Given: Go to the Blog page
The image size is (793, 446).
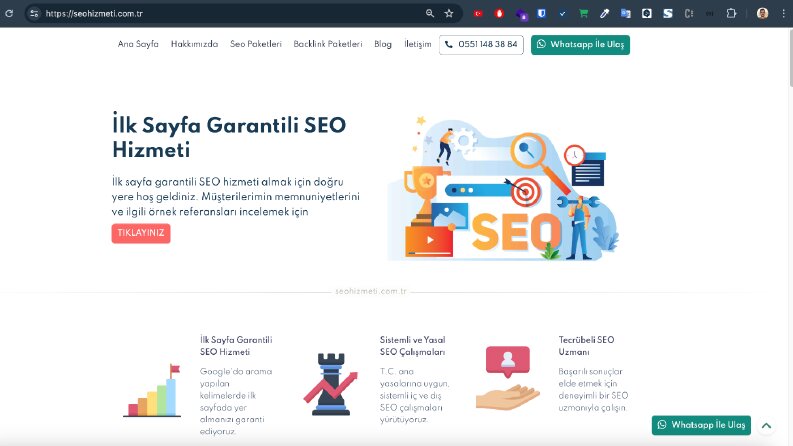Looking at the screenshot, I should click(x=383, y=44).
